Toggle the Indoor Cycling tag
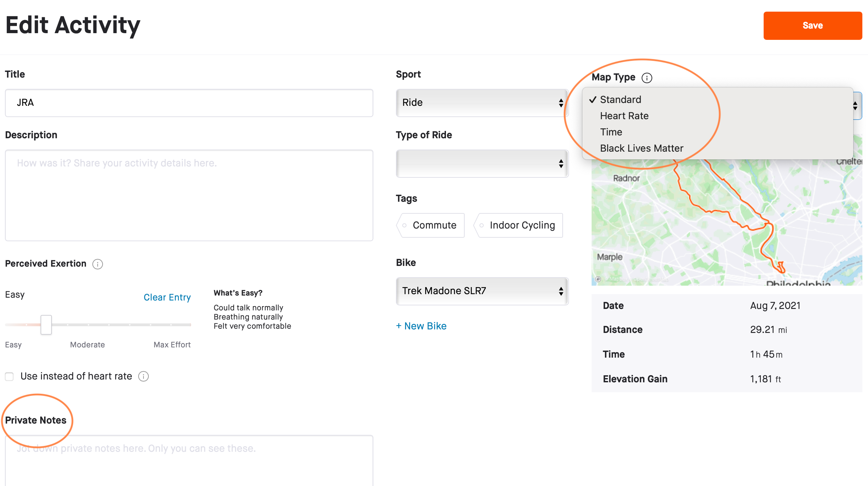Viewport: 868px width, 486px height. pos(518,225)
